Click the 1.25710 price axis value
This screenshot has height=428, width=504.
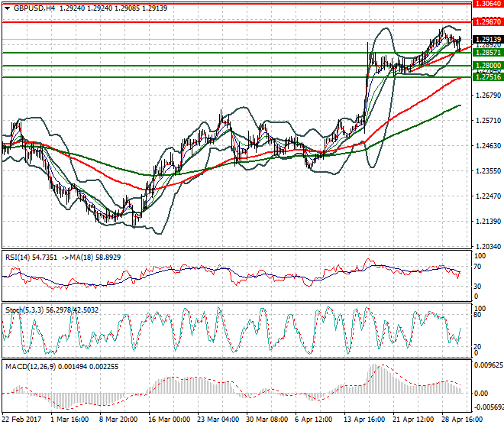click(x=488, y=120)
